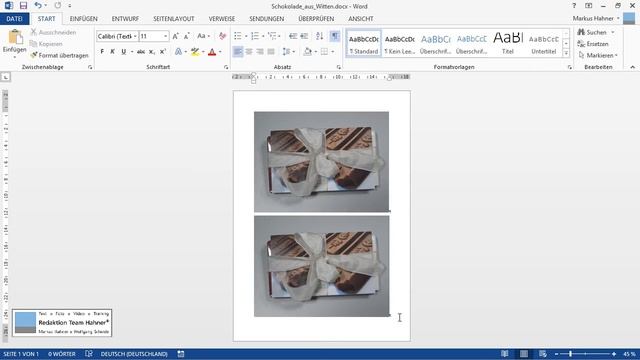Open the change case Aa dropdown
Screen dimensions: 640x360
point(203,36)
